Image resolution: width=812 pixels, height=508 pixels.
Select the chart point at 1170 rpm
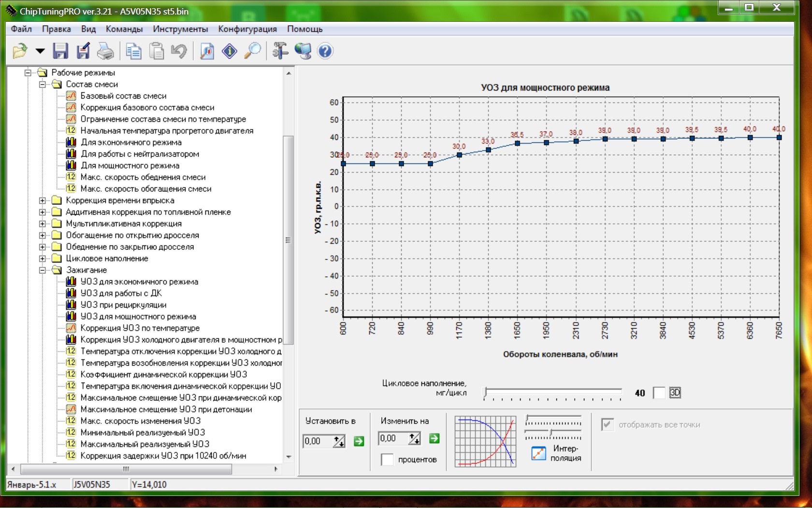[459, 155]
